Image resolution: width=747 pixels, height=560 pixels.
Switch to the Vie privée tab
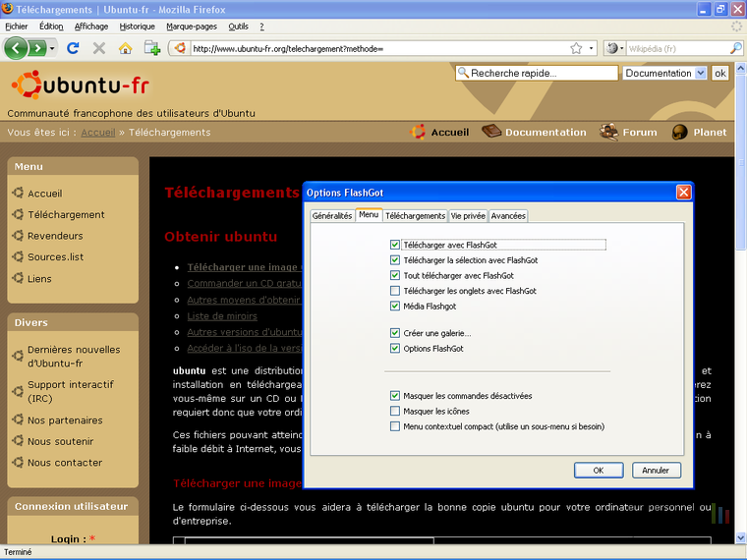pyautogui.click(x=468, y=216)
